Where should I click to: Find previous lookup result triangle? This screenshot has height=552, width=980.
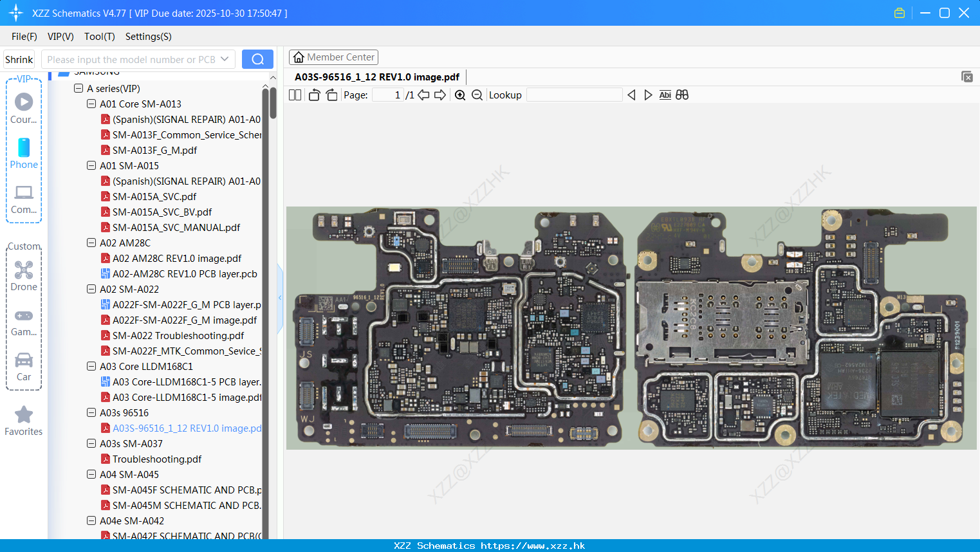pyautogui.click(x=631, y=95)
